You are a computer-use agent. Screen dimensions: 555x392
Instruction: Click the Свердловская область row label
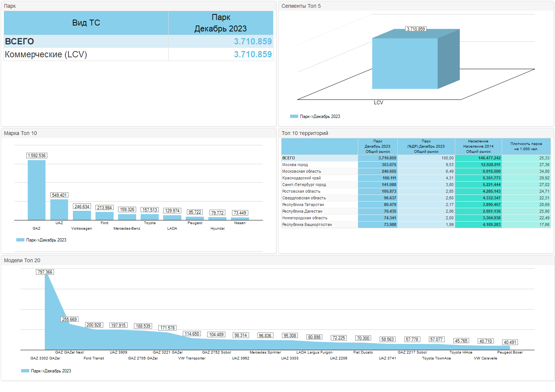304,198
